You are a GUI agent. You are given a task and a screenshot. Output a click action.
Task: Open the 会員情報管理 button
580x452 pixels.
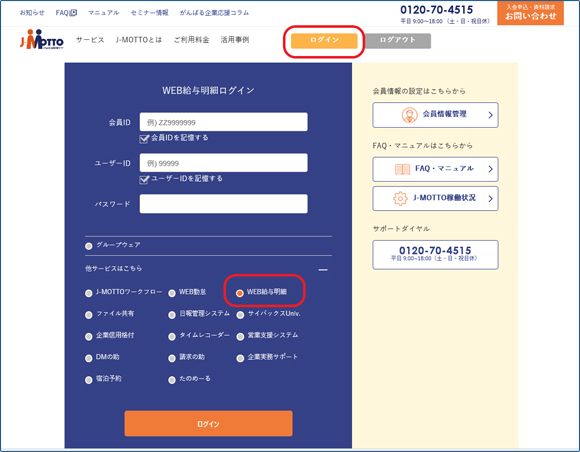tap(435, 115)
